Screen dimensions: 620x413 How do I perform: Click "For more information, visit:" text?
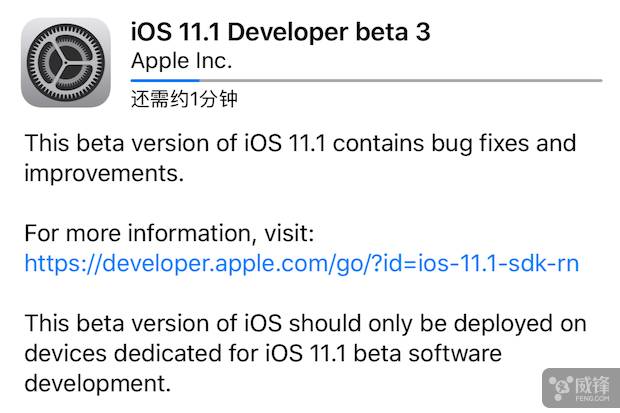[169, 234]
